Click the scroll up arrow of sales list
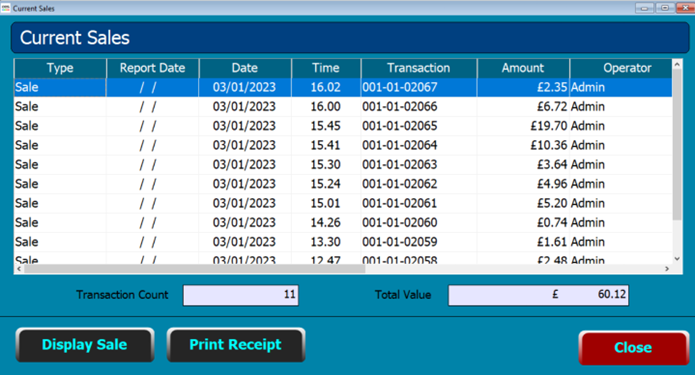This screenshot has height=375, width=695. tap(677, 65)
